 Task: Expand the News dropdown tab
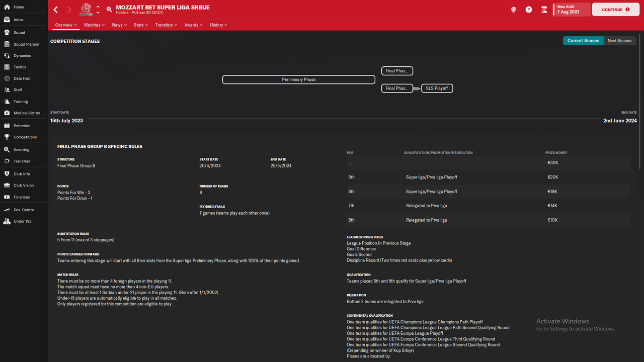[x=119, y=25]
